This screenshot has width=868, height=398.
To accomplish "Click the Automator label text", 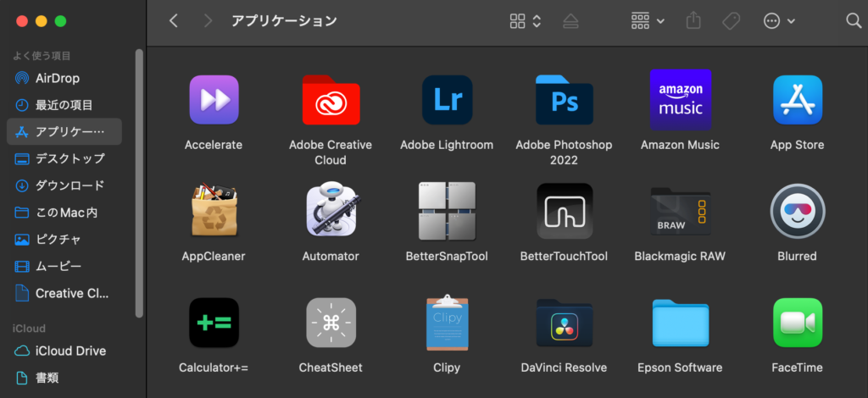I will 331,257.
